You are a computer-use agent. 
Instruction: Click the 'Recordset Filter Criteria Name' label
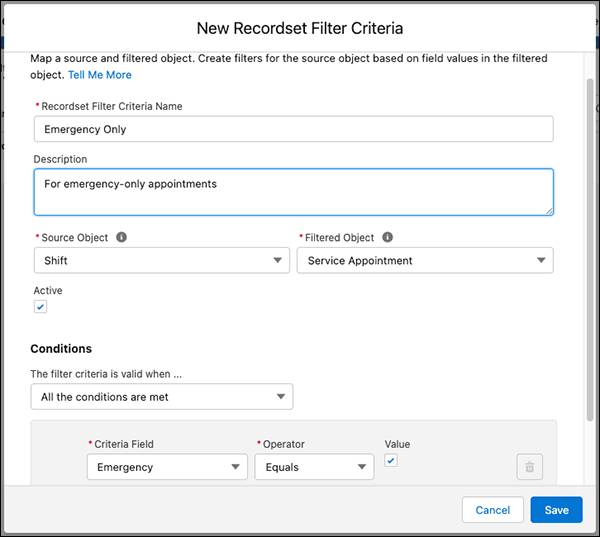[112, 106]
